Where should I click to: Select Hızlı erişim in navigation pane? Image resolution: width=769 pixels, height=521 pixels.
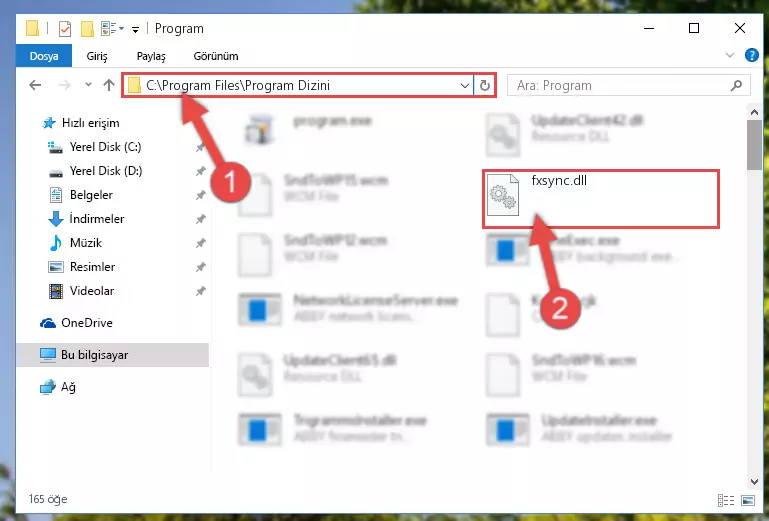click(x=90, y=123)
